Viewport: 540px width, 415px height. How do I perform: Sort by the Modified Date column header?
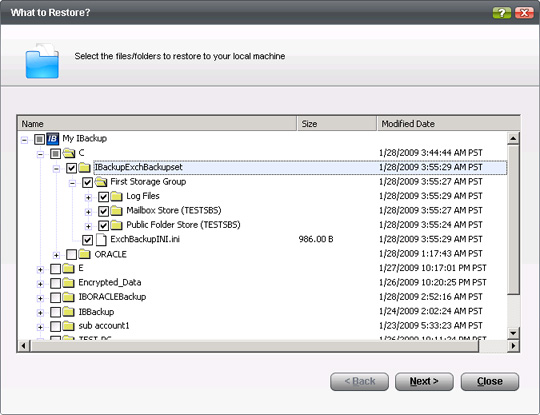pyautogui.click(x=448, y=124)
